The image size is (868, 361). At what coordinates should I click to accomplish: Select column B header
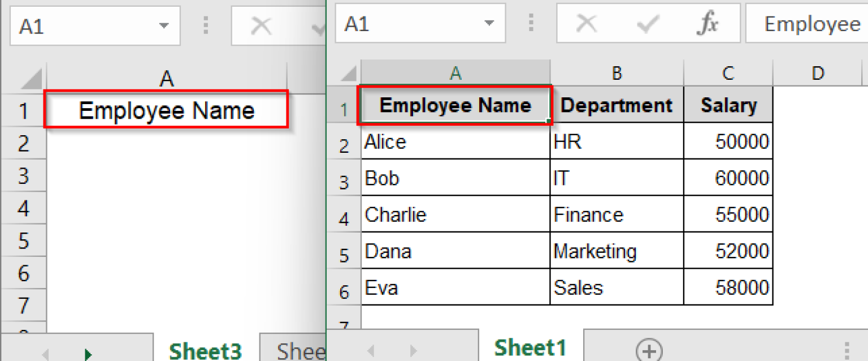pos(617,73)
